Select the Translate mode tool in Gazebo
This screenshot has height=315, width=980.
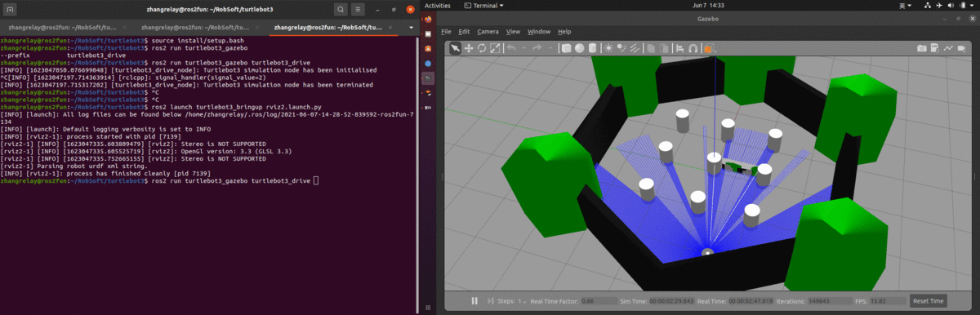(x=469, y=48)
